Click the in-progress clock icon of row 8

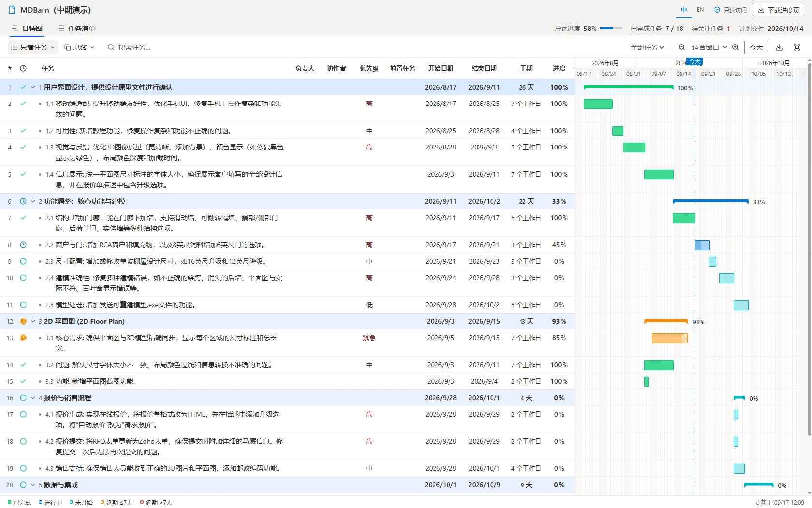23,245
